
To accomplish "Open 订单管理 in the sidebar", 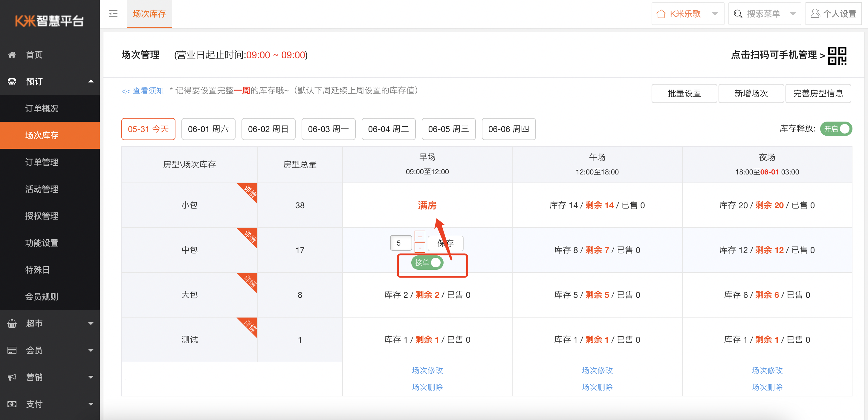I will coord(50,162).
